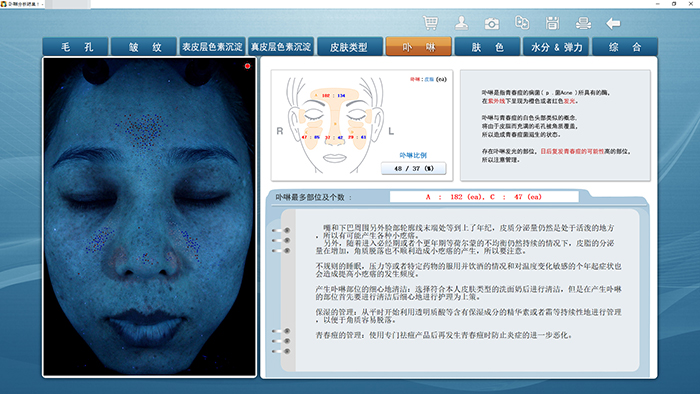
Task: Click the red dot on face image
Action: click(247, 66)
